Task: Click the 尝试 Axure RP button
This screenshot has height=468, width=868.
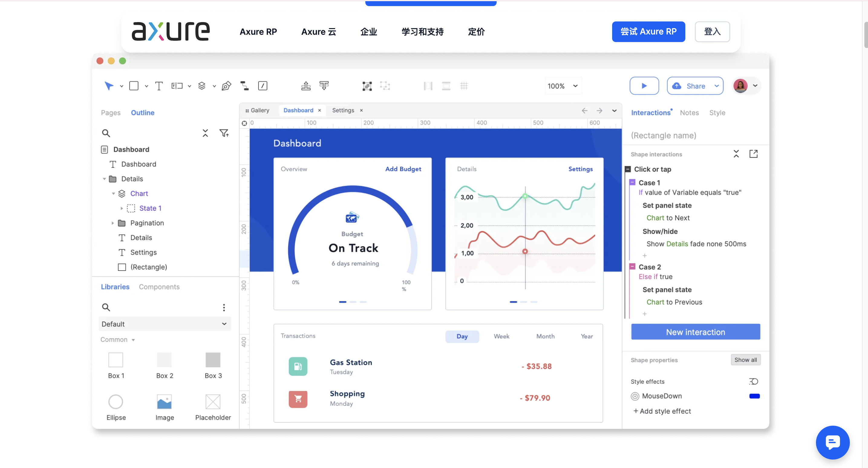Action: click(x=648, y=32)
